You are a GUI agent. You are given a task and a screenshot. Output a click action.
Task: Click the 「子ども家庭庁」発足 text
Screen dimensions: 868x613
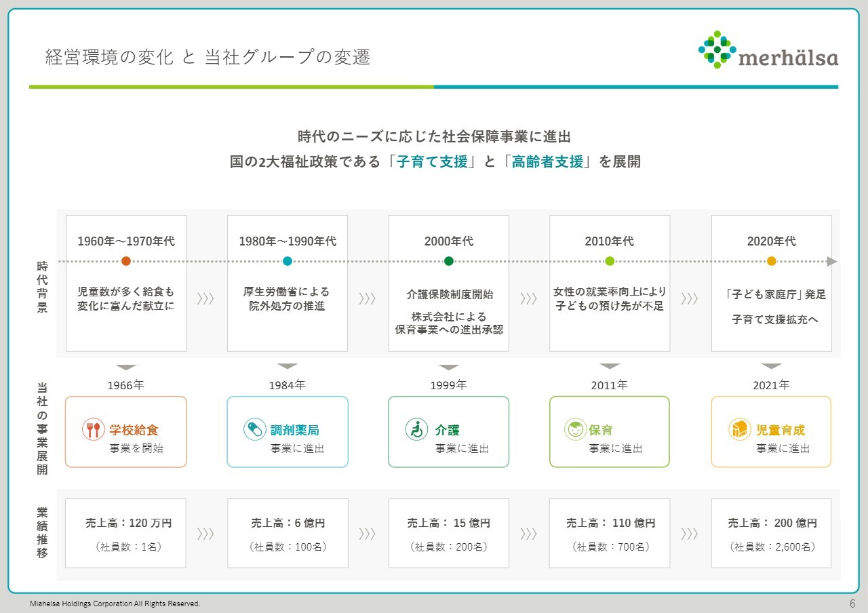(x=775, y=295)
